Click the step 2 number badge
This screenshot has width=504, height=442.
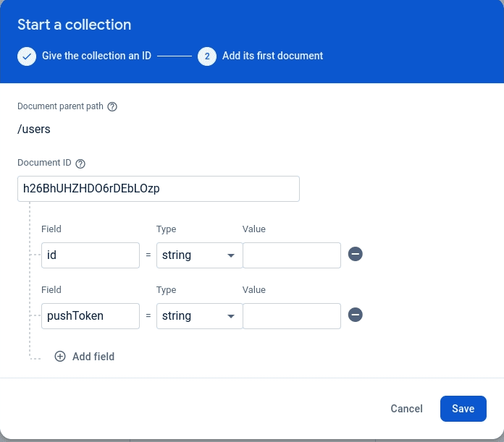206,56
